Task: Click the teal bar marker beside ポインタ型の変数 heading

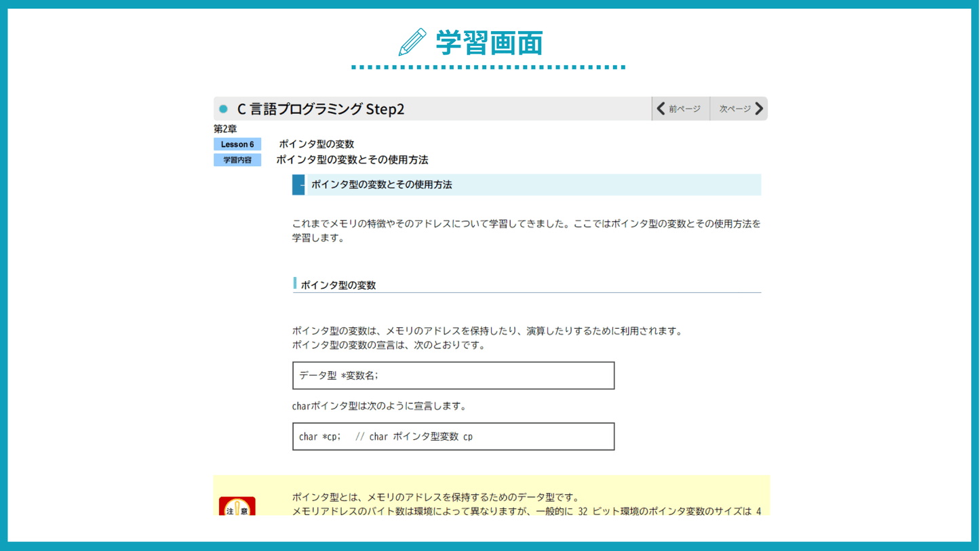Action: coord(294,283)
